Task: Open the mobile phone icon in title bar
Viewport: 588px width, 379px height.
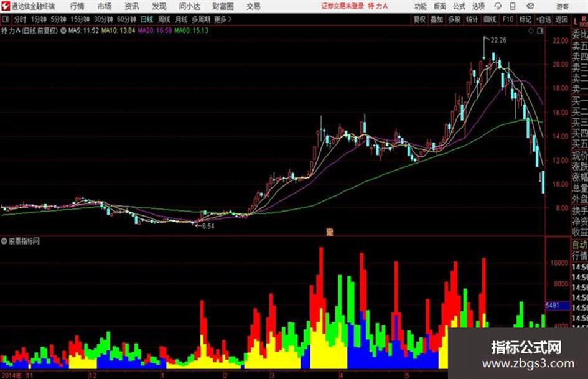Action: pos(513,6)
